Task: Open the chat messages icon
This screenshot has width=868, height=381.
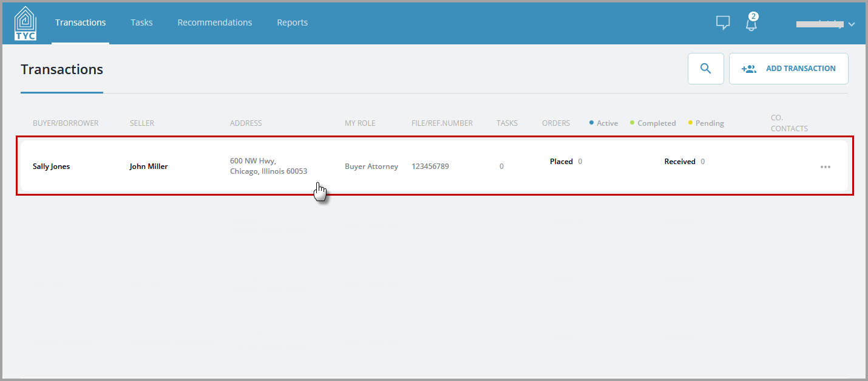Action: 722,23
